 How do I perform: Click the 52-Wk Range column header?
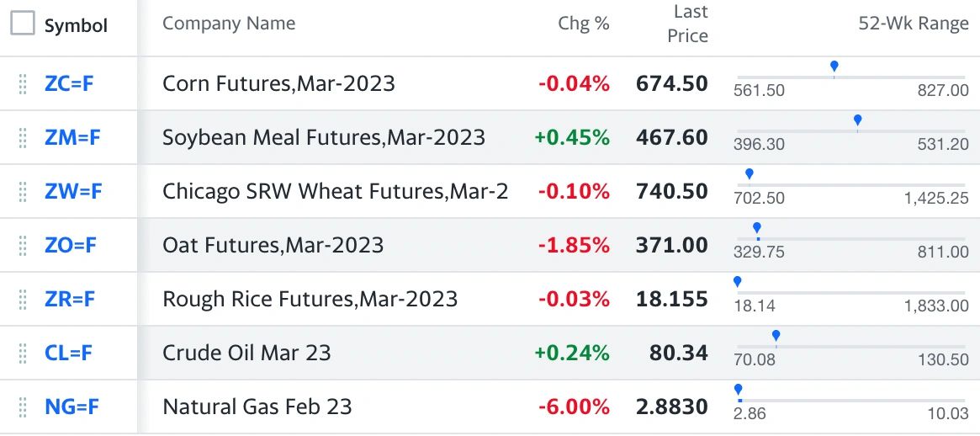pos(914,24)
